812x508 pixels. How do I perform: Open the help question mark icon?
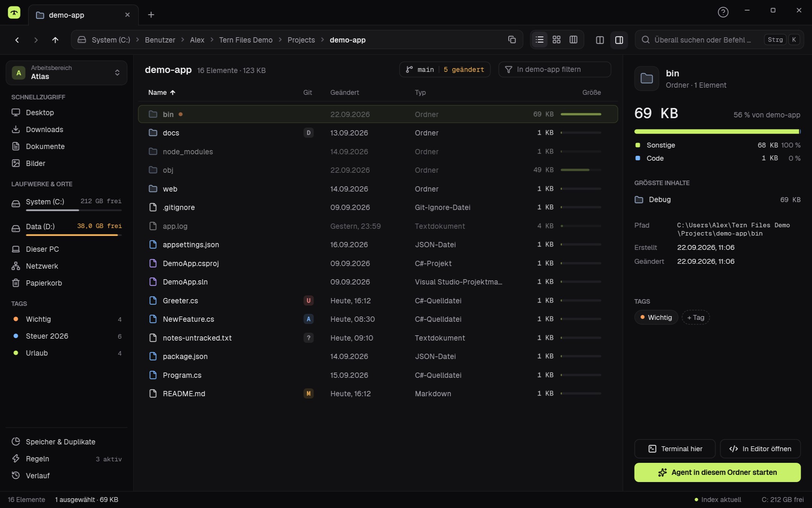pyautogui.click(x=723, y=12)
